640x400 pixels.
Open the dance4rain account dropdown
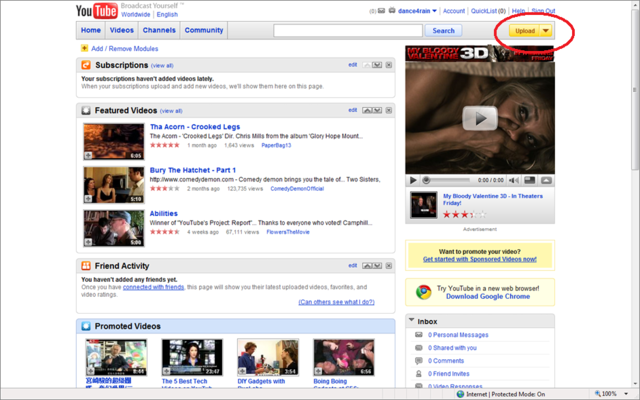[435, 11]
